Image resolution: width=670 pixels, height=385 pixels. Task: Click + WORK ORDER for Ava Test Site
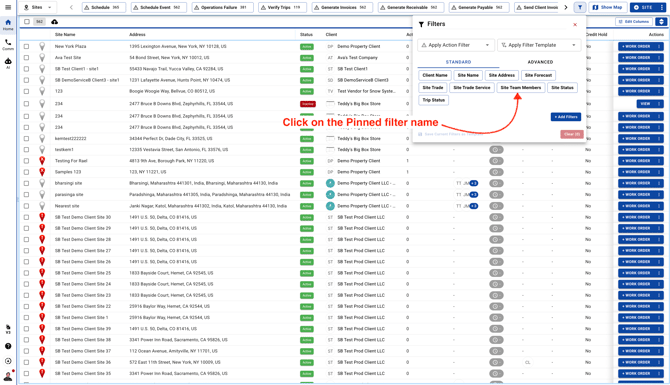click(636, 58)
